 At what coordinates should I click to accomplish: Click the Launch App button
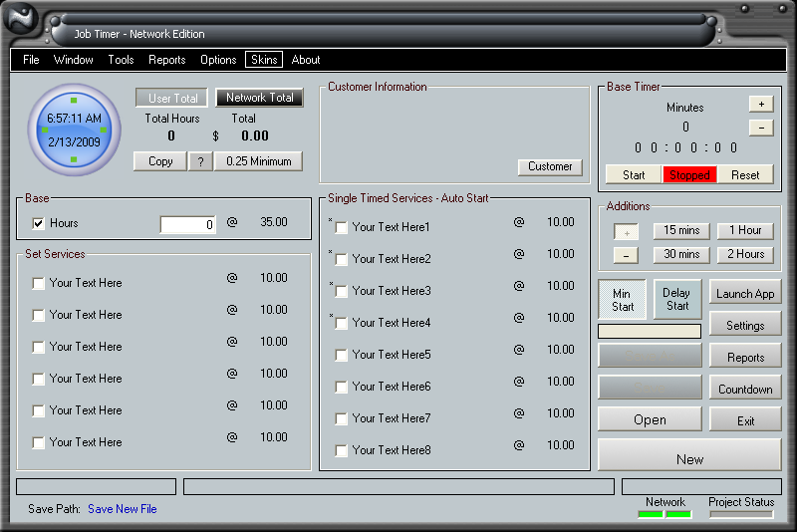click(x=745, y=294)
